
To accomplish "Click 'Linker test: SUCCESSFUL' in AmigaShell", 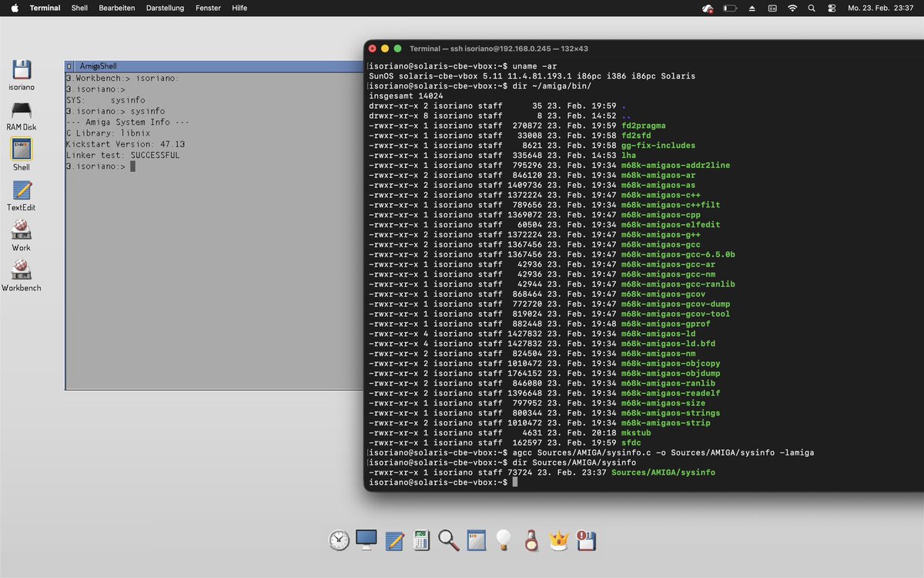I will (x=123, y=155).
